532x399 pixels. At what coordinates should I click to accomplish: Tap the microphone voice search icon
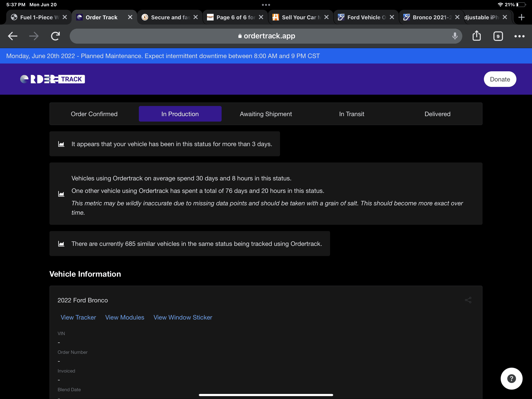[454, 36]
